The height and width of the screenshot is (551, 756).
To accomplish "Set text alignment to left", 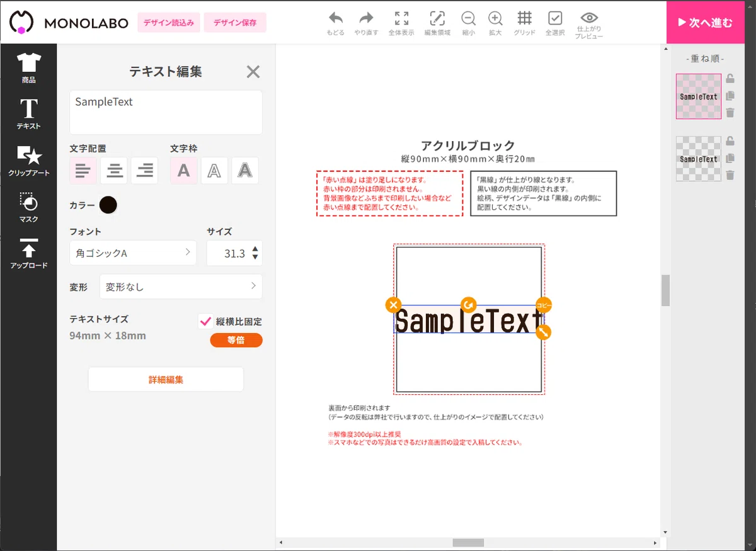I will [83, 170].
